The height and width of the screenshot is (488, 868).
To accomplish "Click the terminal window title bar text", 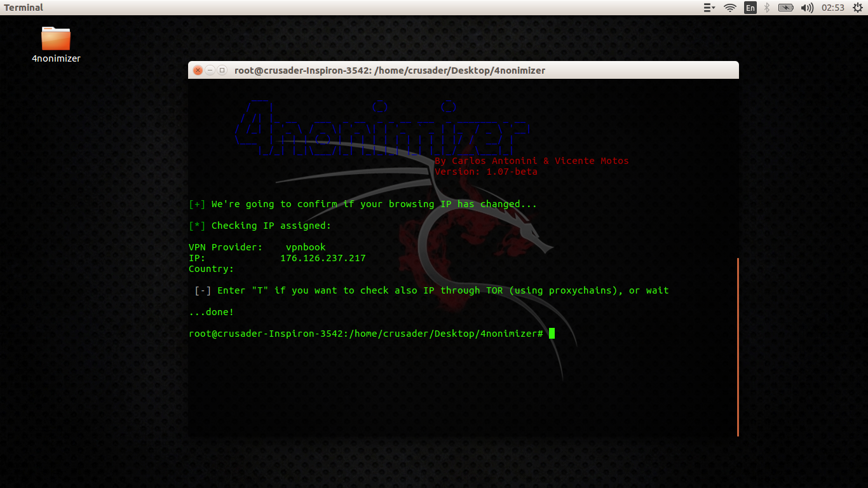I will (390, 71).
